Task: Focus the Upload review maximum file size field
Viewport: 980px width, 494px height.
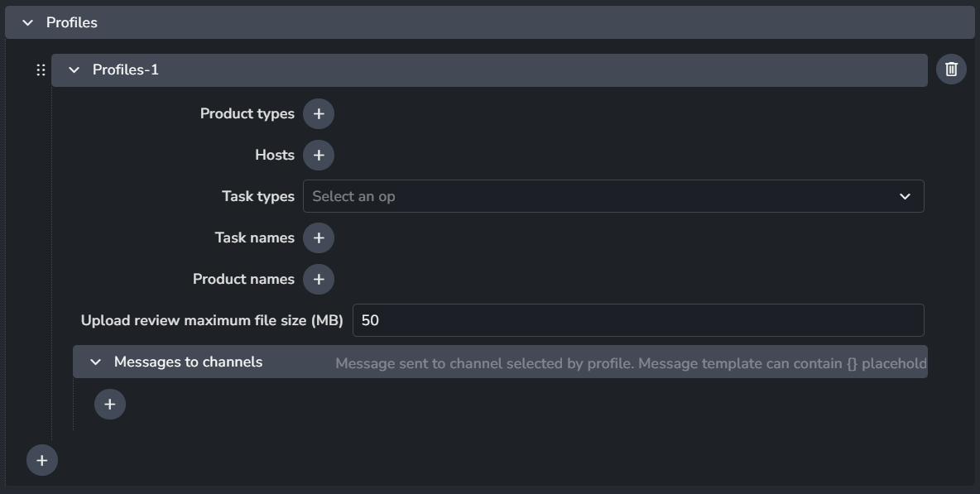Action: click(x=637, y=321)
